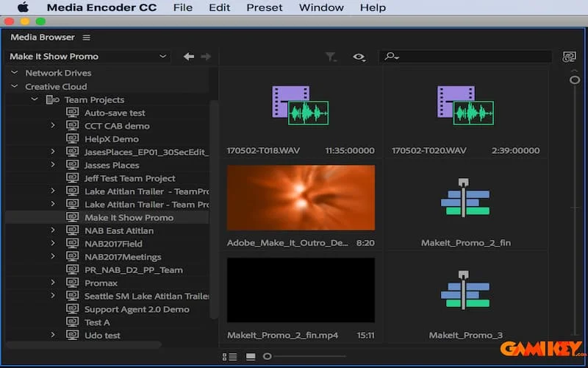Viewport: 588px width, 368px height.
Task: Expand the NAB2017Field project
Action: tap(53, 244)
